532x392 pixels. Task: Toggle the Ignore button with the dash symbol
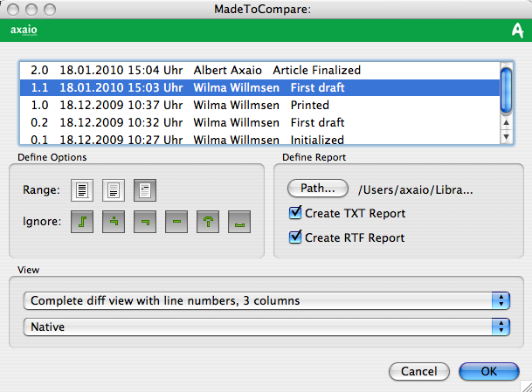[176, 222]
